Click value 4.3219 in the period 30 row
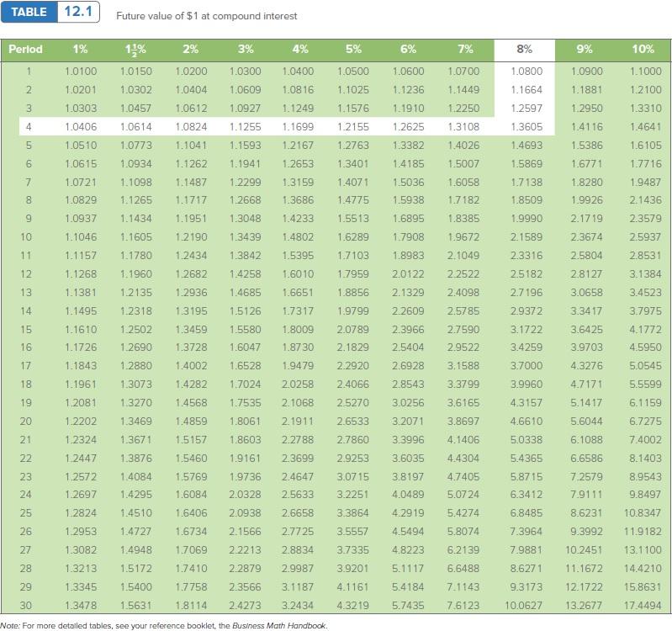672x631 pixels. click(x=352, y=606)
